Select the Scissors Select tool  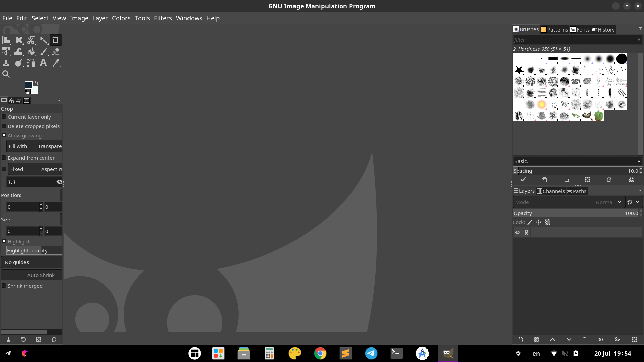click(x=31, y=40)
